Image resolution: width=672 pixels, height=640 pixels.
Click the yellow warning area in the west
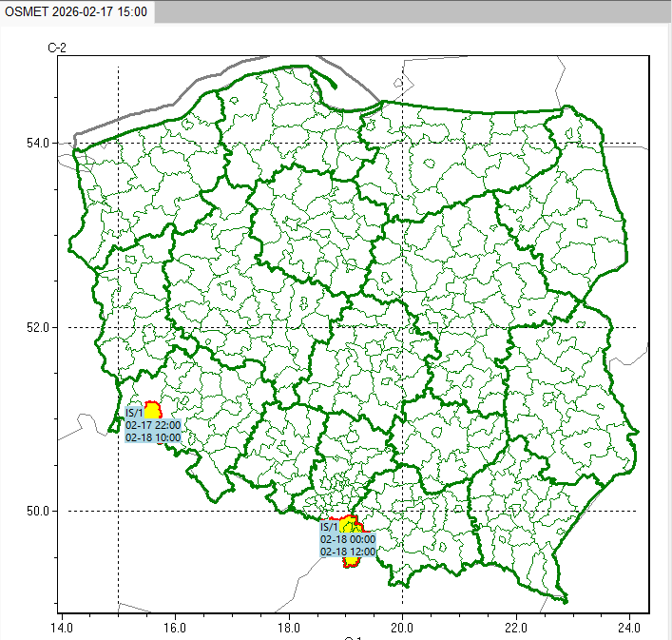click(153, 410)
